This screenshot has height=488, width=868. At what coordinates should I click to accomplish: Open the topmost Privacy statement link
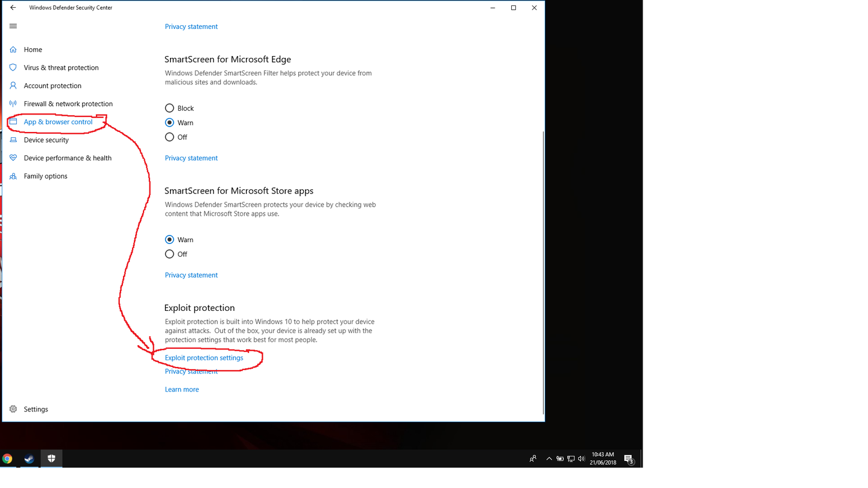tap(191, 27)
